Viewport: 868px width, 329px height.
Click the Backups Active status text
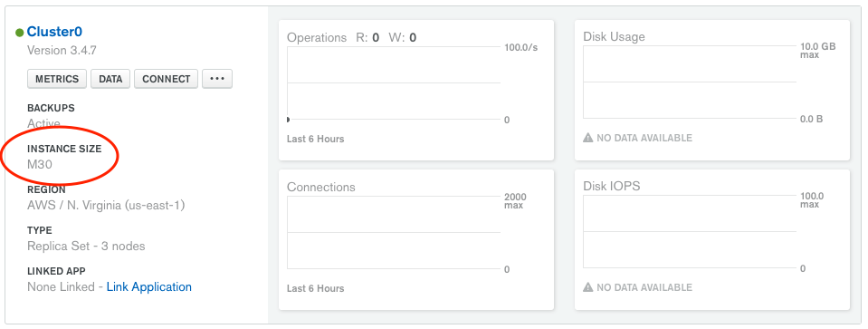[x=43, y=123]
